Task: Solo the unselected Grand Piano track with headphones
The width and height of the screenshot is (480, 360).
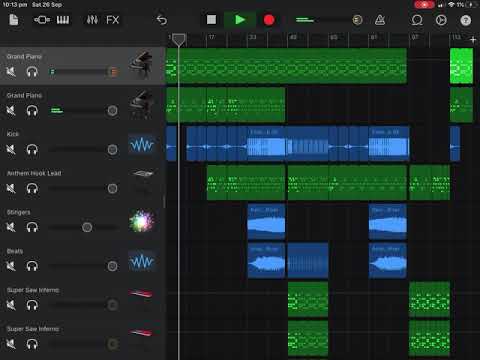Action: tap(32, 110)
